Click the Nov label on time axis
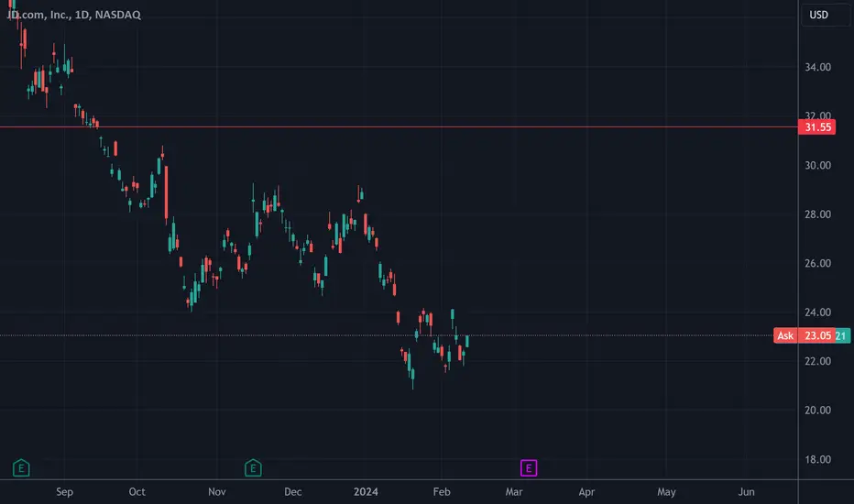This screenshot has width=854, height=504. click(x=217, y=491)
